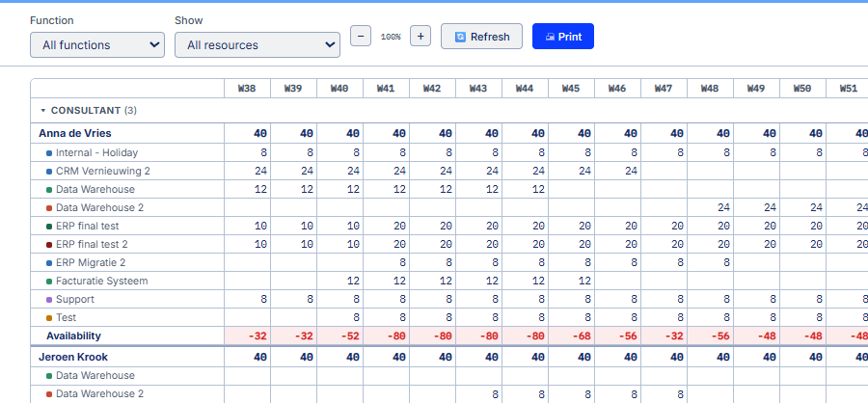This screenshot has width=868, height=403.
Task: Click the green marker for Anna's Data Warehouse
Action: coord(49,190)
